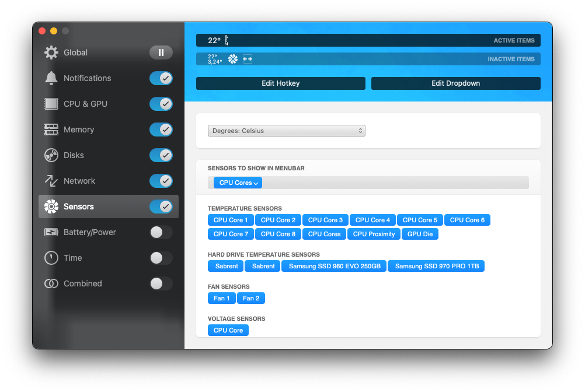585x392 pixels.
Task: Pause monitoring with the Global pause button
Action: (x=161, y=52)
